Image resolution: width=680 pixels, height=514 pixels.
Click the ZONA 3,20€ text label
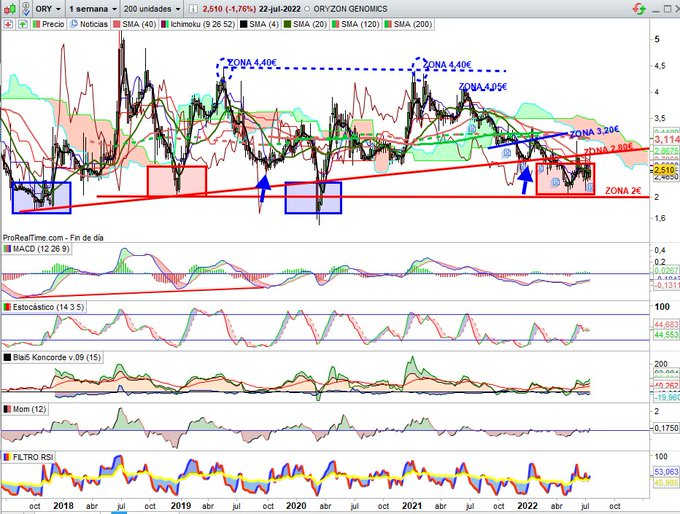coord(594,131)
